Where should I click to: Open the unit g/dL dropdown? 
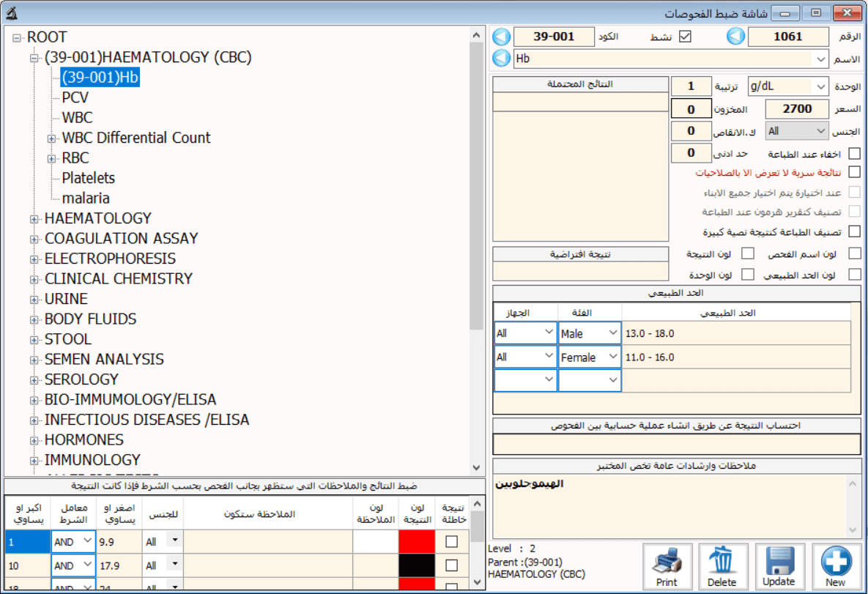(820, 86)
